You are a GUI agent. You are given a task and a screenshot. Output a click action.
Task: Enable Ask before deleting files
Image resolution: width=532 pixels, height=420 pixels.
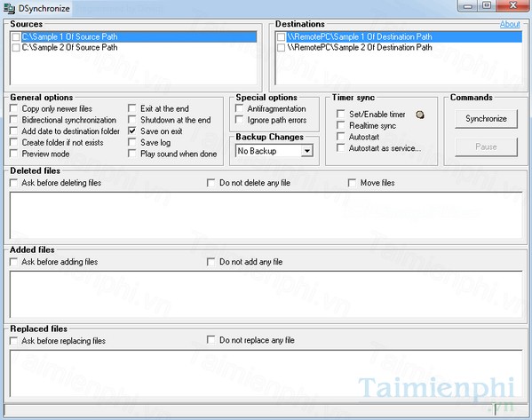click(14, 183)
